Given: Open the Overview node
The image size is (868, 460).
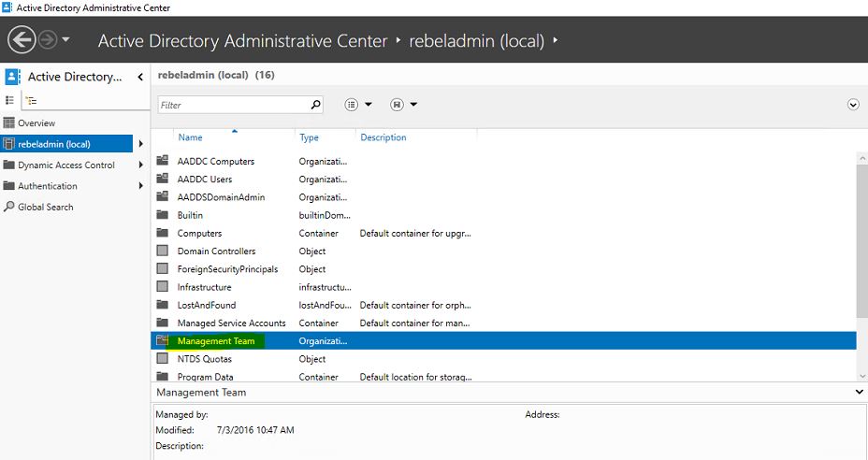Looking at the screenshot, I should 36,122.
